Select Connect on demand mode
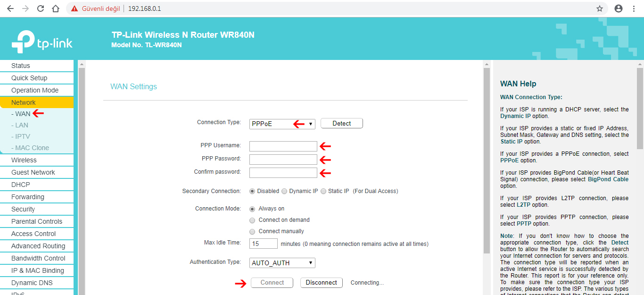 pos(252,220)
